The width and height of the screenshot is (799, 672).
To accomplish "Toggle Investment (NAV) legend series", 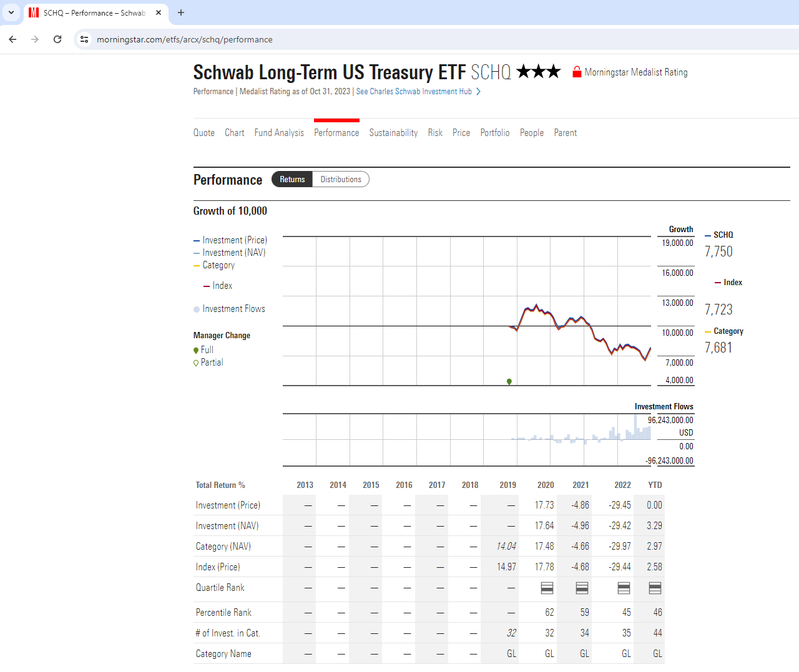I will pos(230,253).
